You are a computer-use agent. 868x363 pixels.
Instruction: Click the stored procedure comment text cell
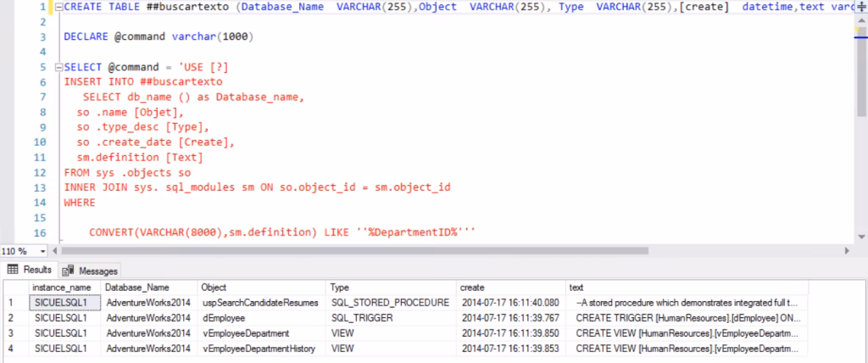(x=687, y=303)
